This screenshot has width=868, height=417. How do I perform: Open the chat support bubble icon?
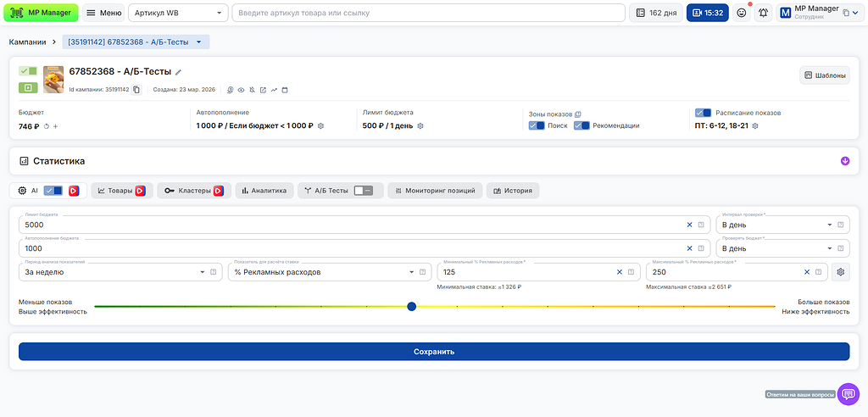(x=848, y=394)
